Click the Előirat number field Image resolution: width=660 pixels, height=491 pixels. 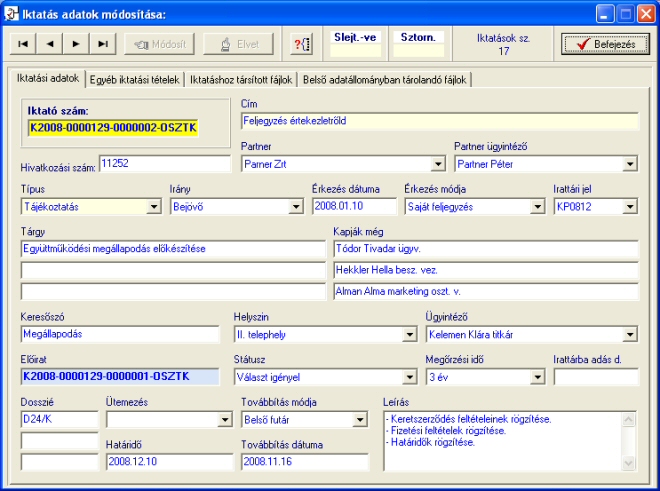click(120, 377)
